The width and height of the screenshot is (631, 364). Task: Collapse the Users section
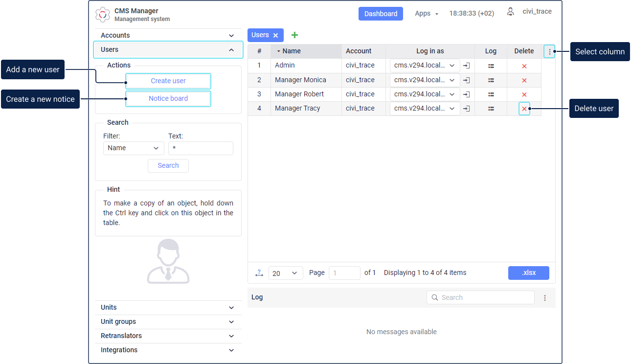pyautogui.click(x=231, y=49)
